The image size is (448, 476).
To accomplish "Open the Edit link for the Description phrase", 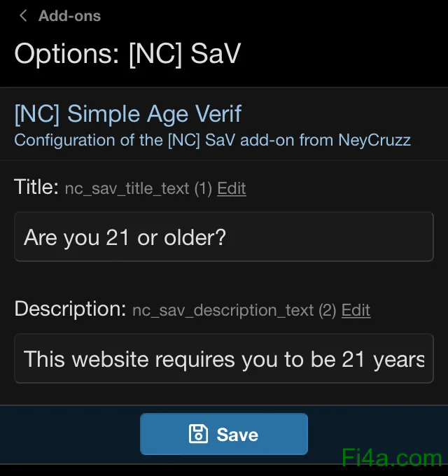I will pos(356,310).
